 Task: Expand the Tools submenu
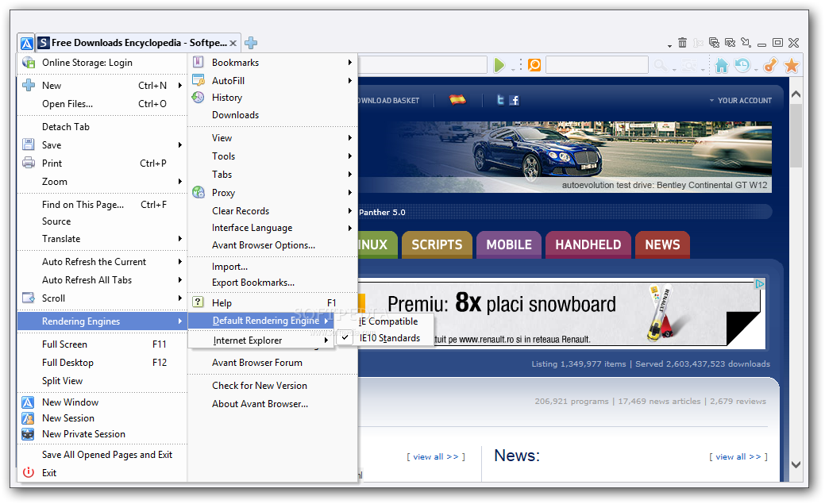pyautogui.click(x=350, y=156)
